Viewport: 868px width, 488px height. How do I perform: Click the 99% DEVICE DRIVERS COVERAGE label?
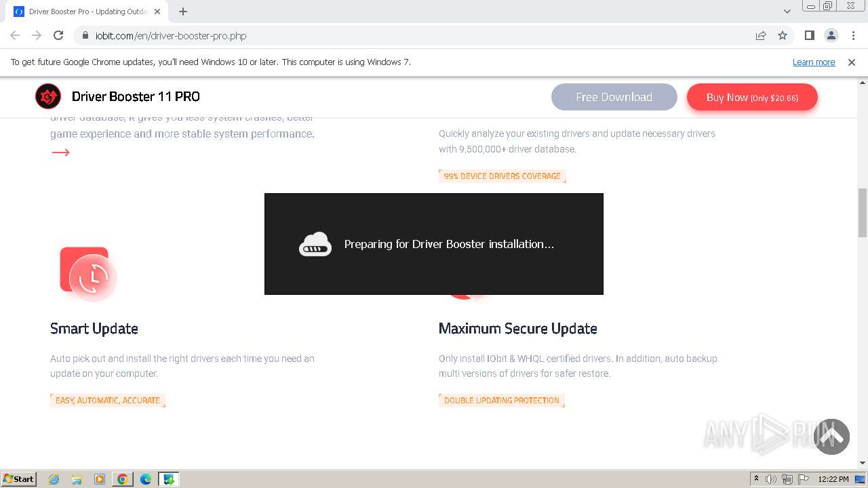tap(502, 176)
